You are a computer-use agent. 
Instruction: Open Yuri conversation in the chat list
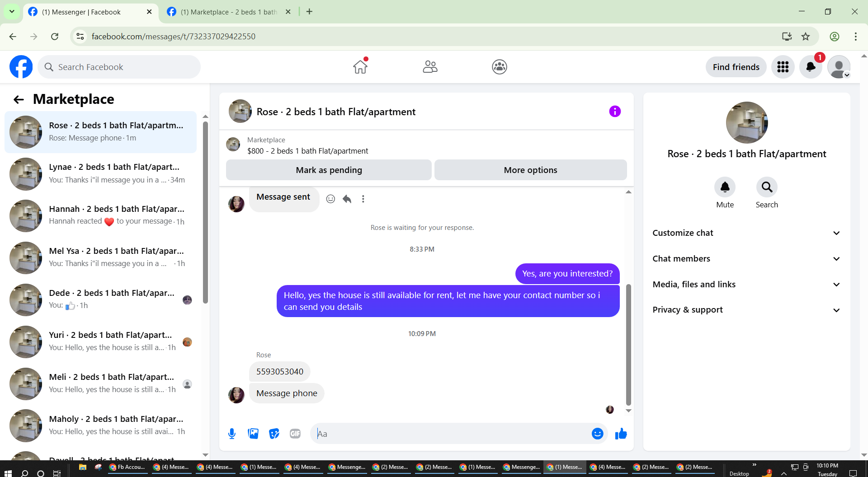click(x=101, y=342)
